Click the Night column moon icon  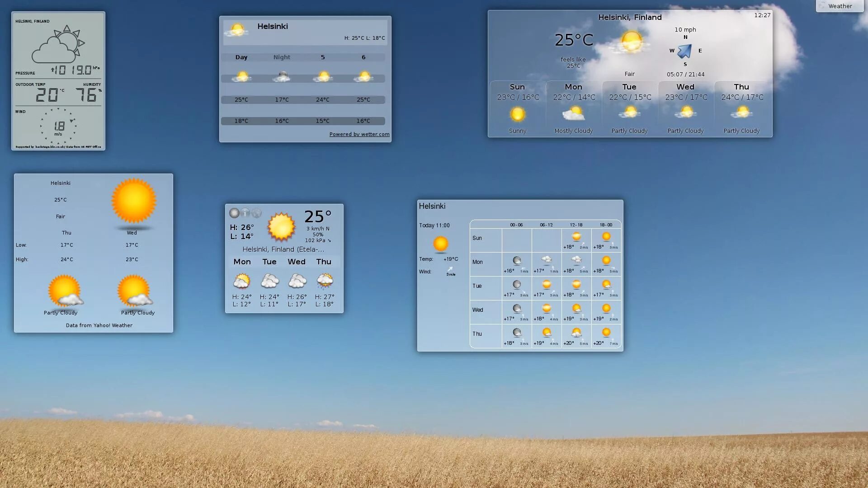282,77
